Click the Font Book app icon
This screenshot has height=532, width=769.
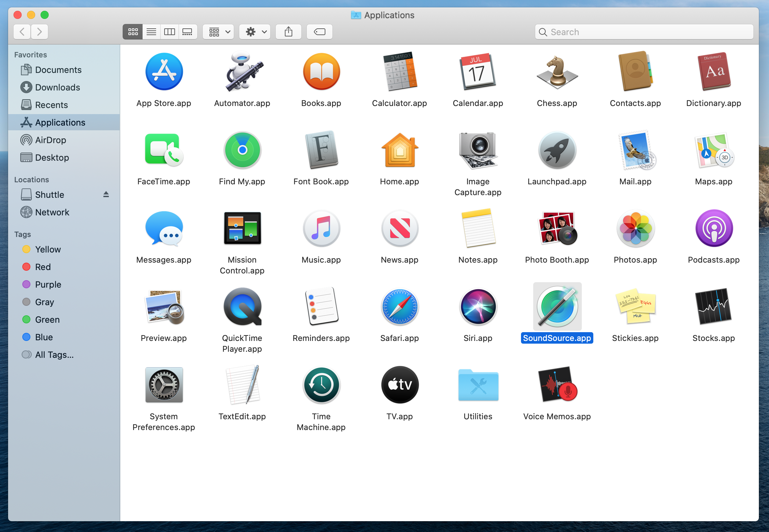(321, 150)
